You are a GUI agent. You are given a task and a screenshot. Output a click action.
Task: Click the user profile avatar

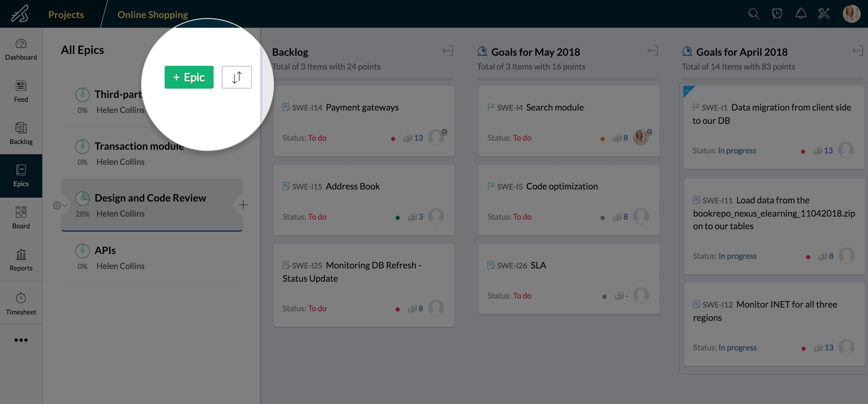pos(851,14)
